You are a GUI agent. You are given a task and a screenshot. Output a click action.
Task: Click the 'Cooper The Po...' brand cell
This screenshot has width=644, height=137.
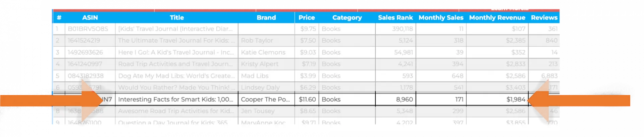point(265,99)
